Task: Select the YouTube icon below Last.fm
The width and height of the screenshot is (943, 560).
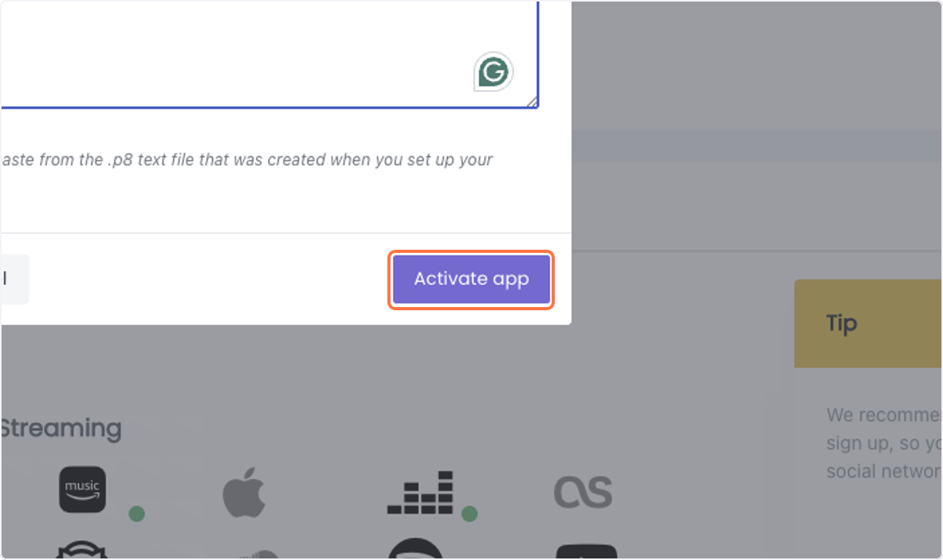Action: tap(586, 552)
